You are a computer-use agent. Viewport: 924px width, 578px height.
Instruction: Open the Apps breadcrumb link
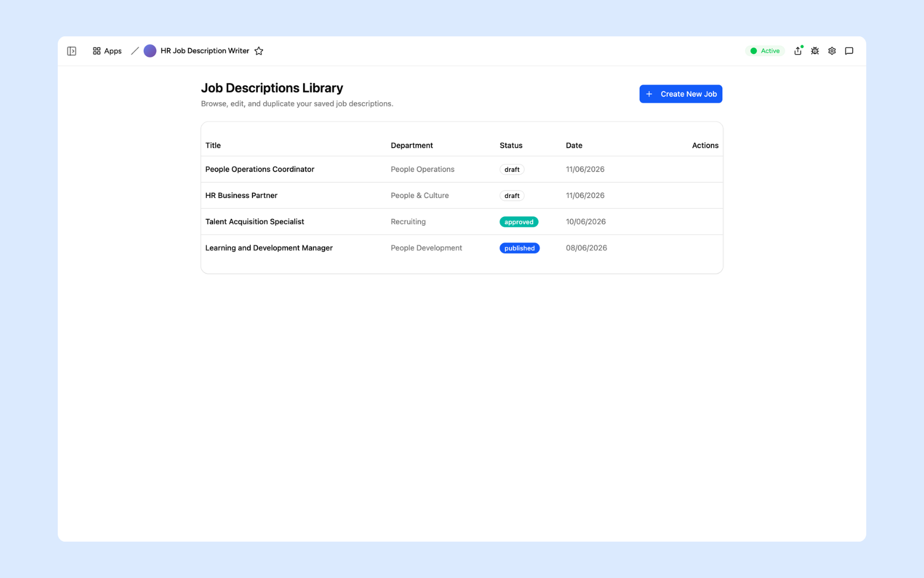point(107,51)
